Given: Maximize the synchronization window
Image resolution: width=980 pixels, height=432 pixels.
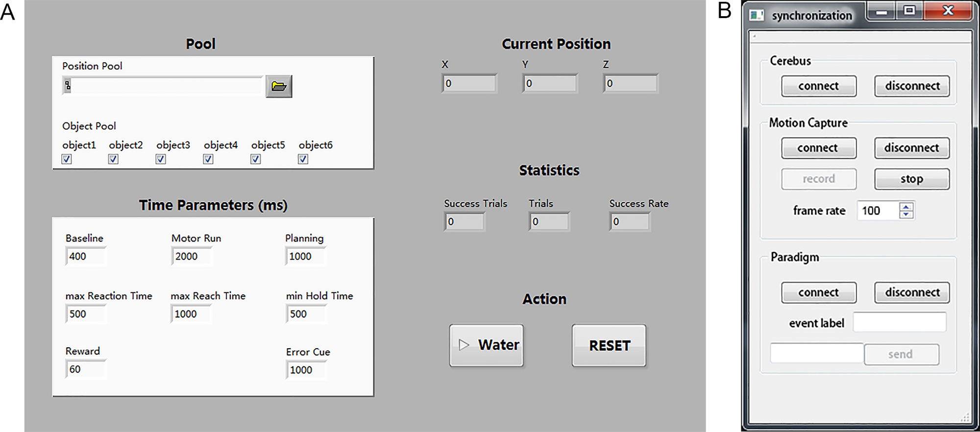Looking at the screenshot, I should pos(909,11).
